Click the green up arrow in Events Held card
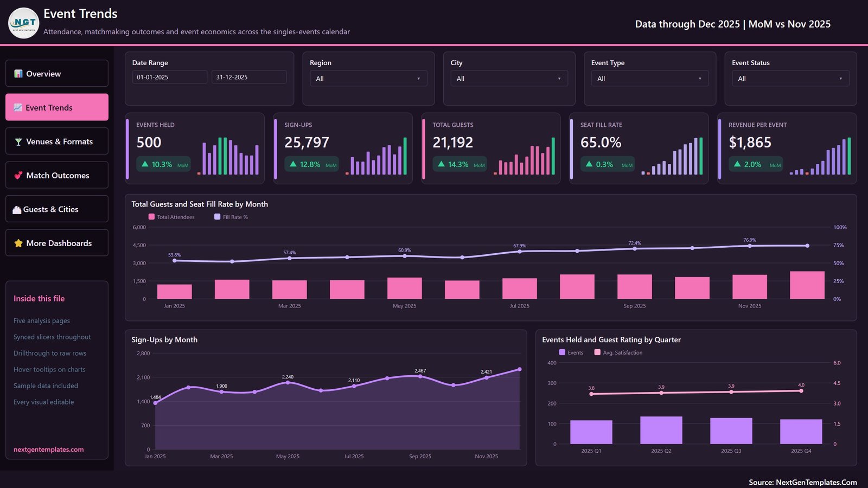Viewport: 868px width, 488px height. pyautogui.click(x=145, y=164)
